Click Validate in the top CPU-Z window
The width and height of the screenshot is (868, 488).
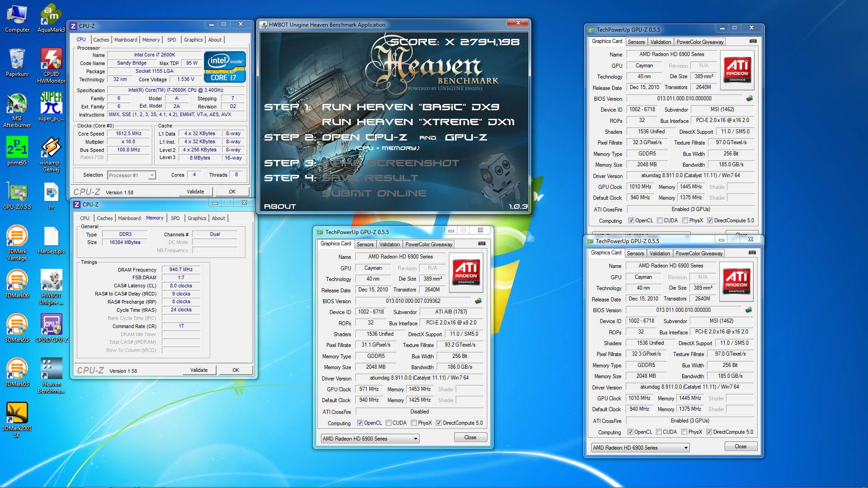(x=195, y=192)
